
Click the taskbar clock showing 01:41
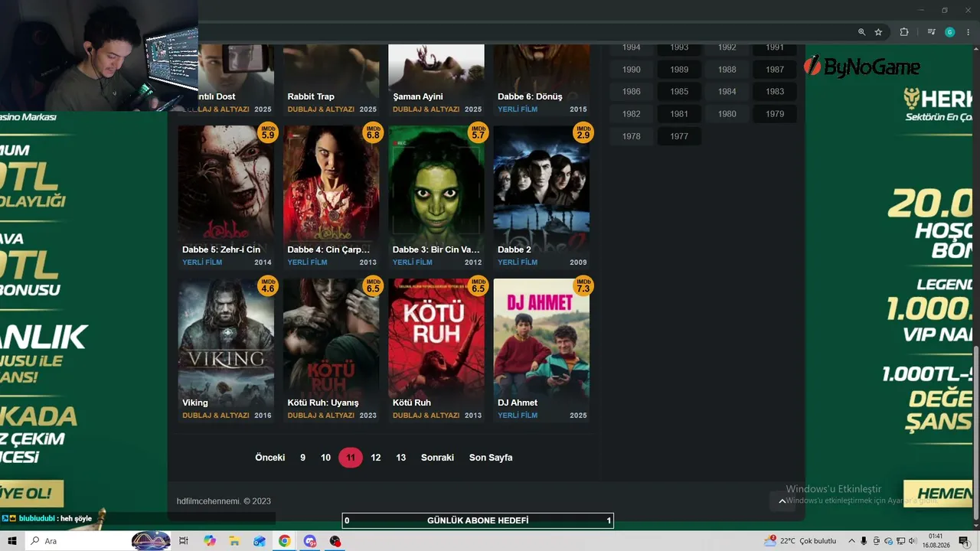pos(935,541)
